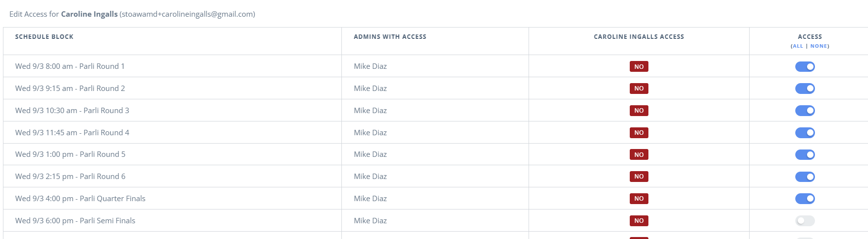Click NONE link under Access header
Screen dimensions: 868x239
click(818, 46)
